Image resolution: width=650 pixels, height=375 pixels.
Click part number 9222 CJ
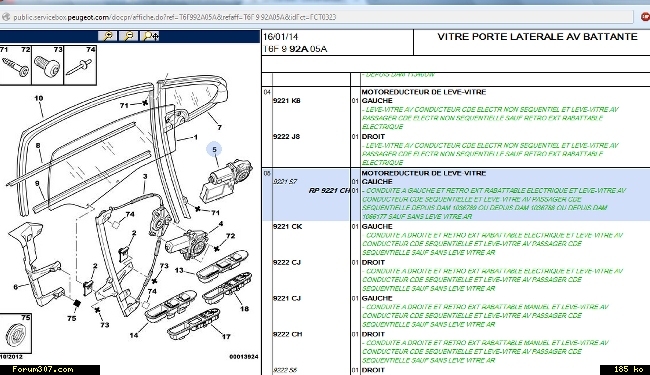click(x=286, y=263)
